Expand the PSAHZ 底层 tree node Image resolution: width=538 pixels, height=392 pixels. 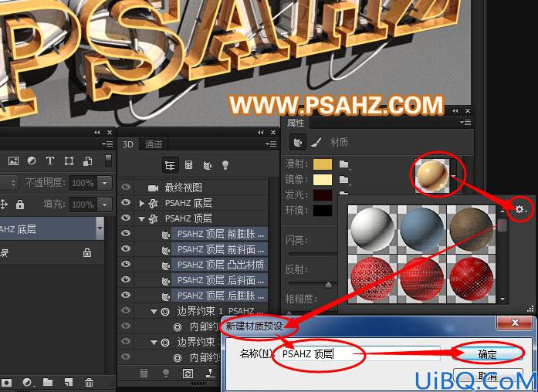pyautogui.click(x=141, y=204)
